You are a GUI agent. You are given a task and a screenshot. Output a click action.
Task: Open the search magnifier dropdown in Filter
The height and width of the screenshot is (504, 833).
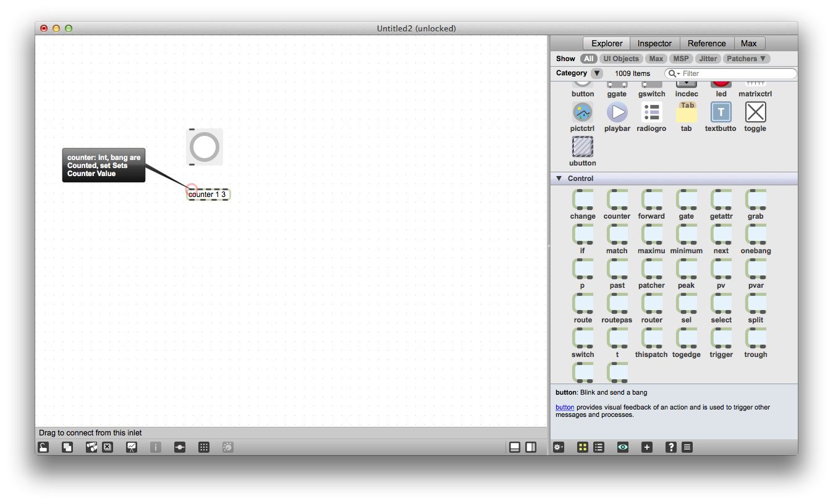[674, 73]
